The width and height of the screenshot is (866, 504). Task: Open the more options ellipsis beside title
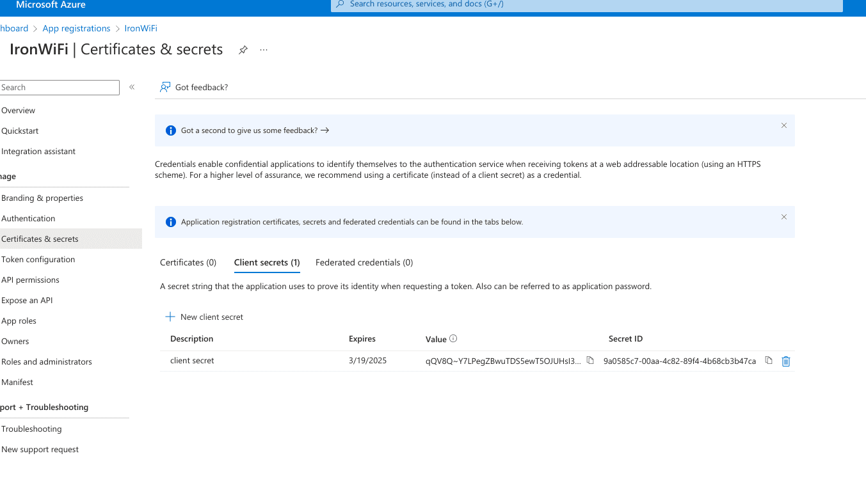264,50
